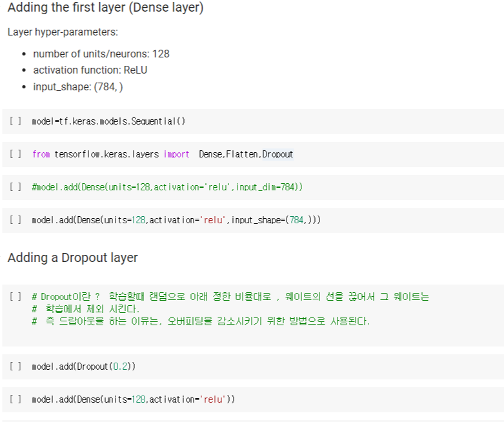This screenshot has width=504, height=422.
Task: Select the heading 'Adding a Dropout layer'
Action: [x=73, y=257]
